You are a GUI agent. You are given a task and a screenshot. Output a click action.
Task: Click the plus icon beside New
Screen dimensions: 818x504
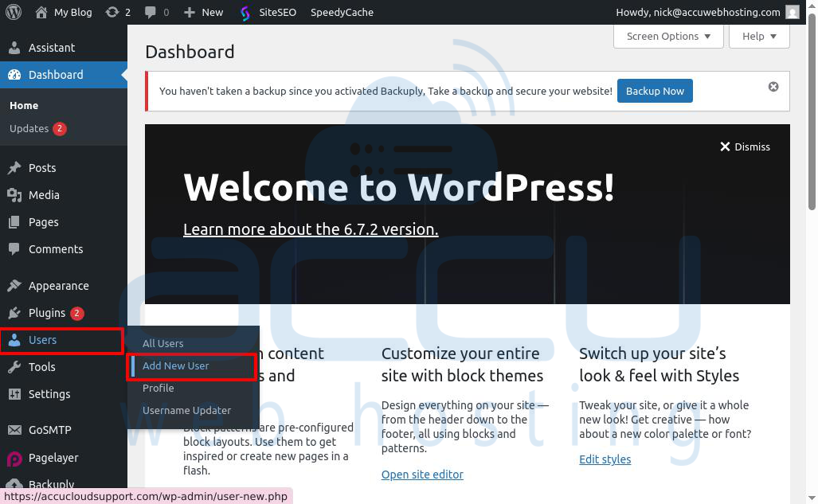(190, 12)
